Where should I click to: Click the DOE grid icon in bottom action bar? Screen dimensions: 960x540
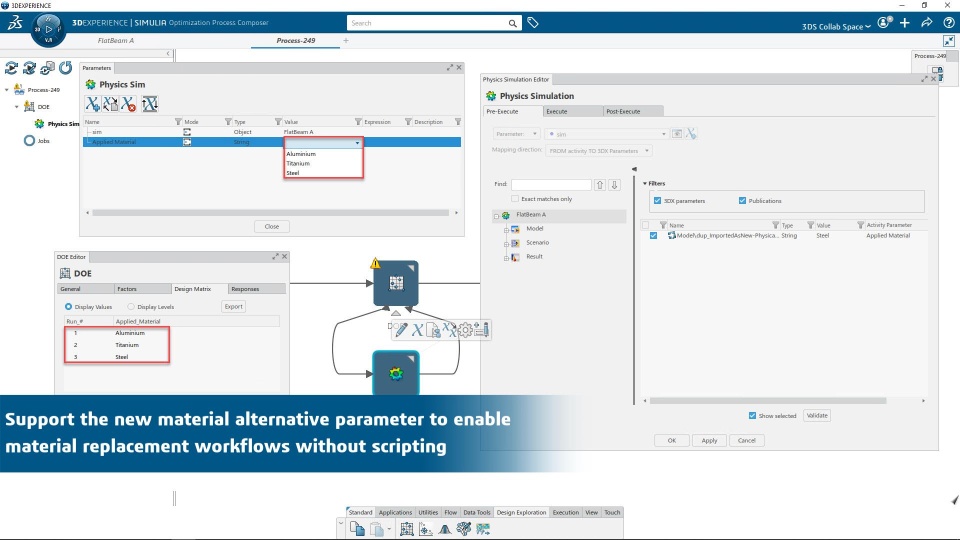tap(407, 529)
